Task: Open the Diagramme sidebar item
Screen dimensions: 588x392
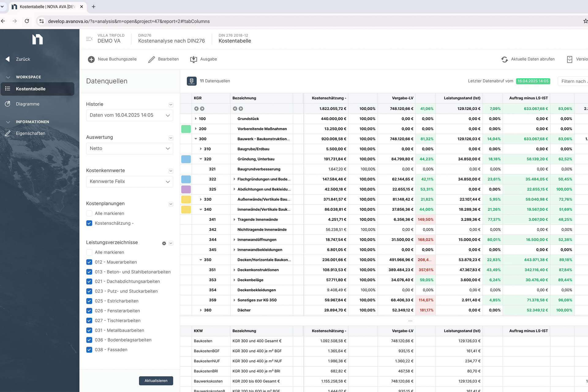Action: click(x=28, y=104)
